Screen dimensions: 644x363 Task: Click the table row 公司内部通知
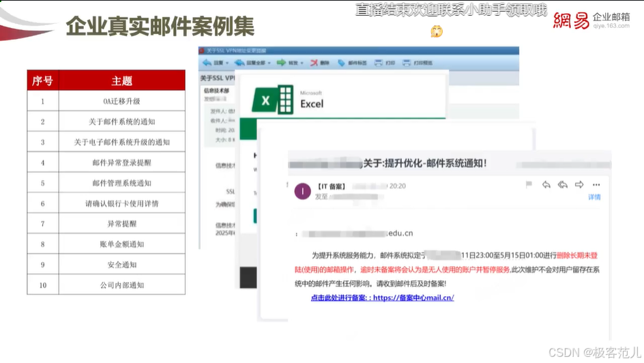[106, 285]
